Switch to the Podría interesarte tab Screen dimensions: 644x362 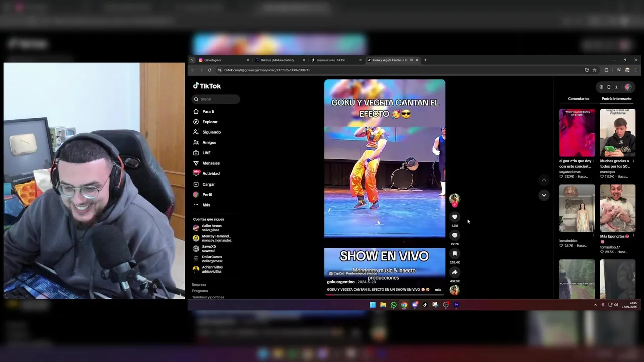pyautogui.click(x=616, y=99)
